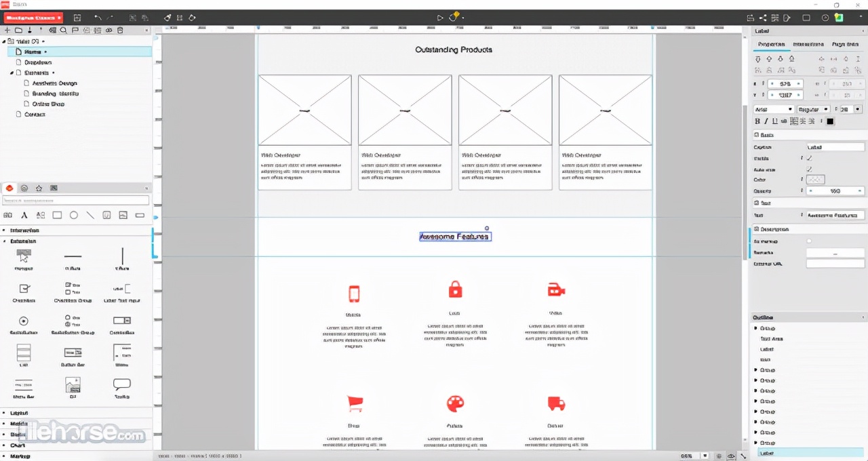Viewport: 868px width, 461px height.
Task: Select Text Area in Outline panel
Action: pos(771,339)
